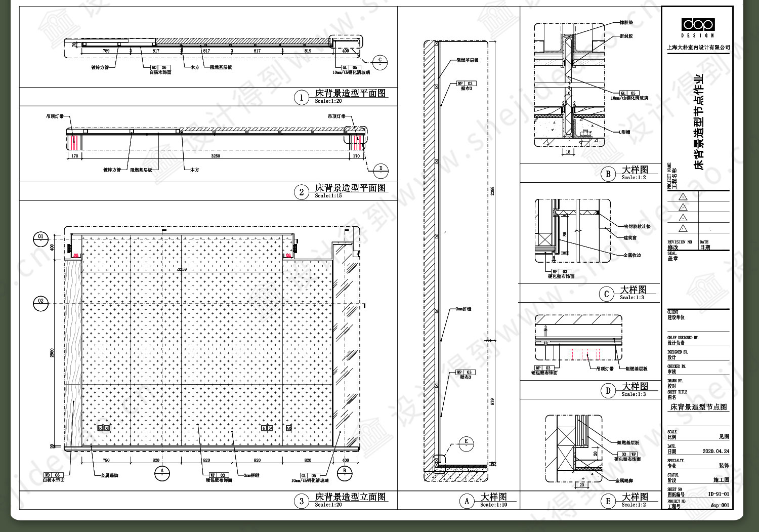Click the circled E of the 大样图 title
Screen dimensions: 759x532
click(x=608, y=501)
